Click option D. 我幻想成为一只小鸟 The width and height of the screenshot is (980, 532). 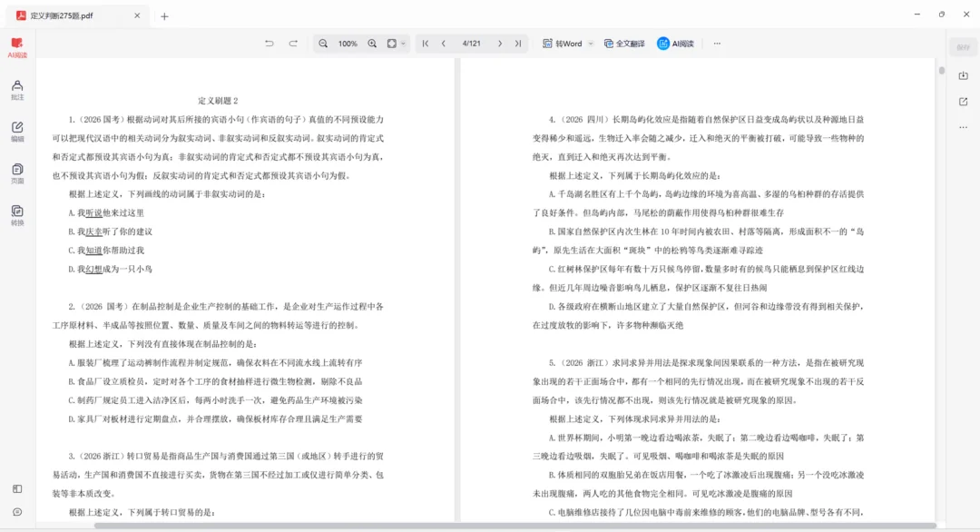tap(110, 270)
